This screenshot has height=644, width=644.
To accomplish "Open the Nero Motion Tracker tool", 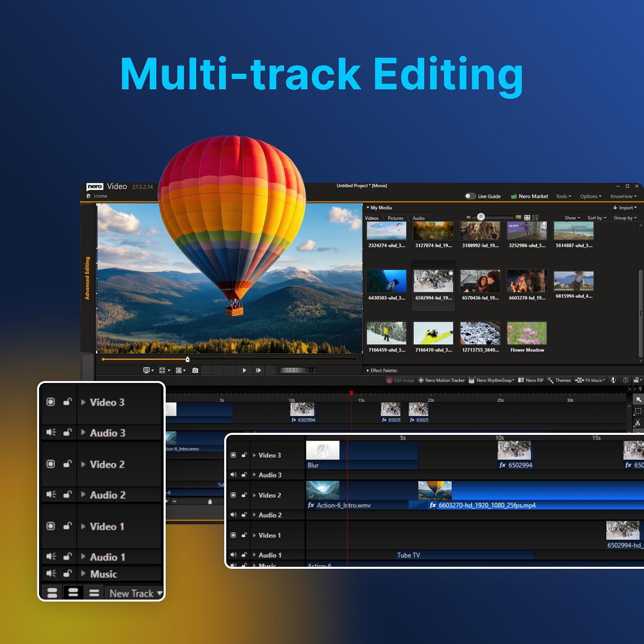I will point(441,380).
